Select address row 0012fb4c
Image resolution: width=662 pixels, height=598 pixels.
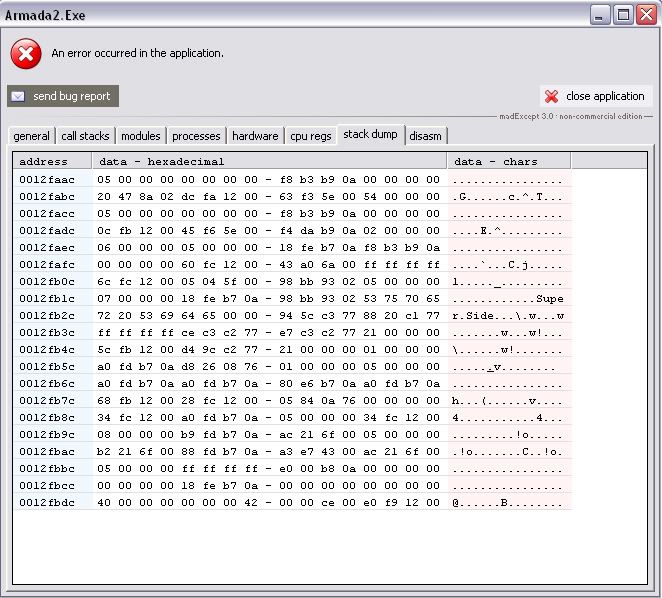point(293,350)
